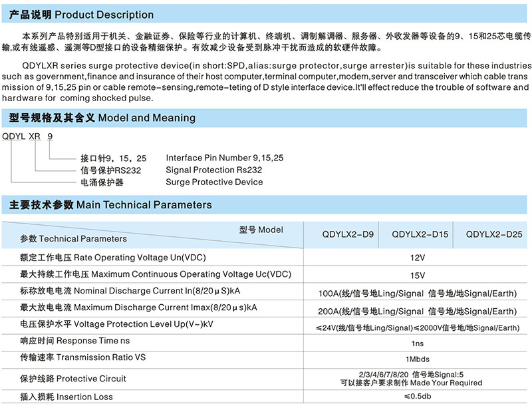Click the '型号 Model' table header

point(261,230)
